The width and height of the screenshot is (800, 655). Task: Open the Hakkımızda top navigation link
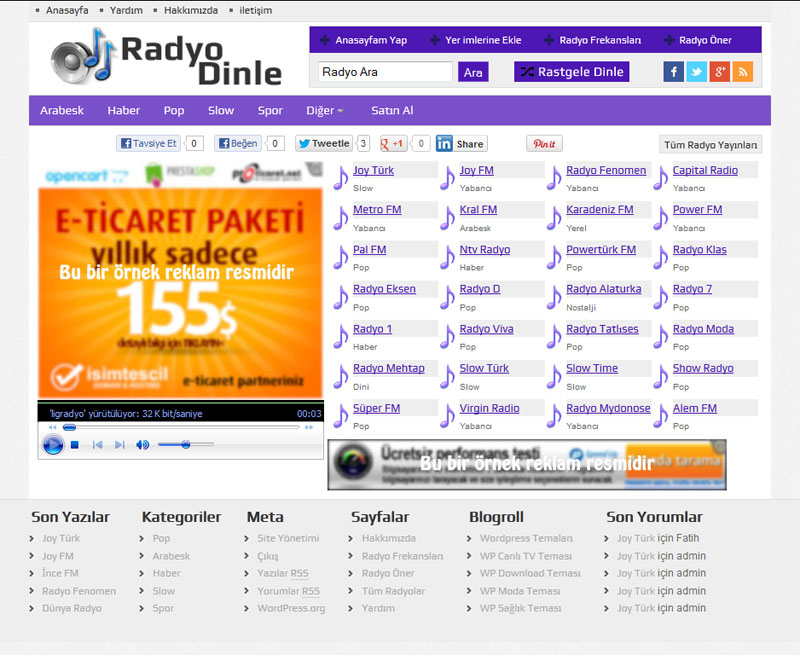[191, 10]
